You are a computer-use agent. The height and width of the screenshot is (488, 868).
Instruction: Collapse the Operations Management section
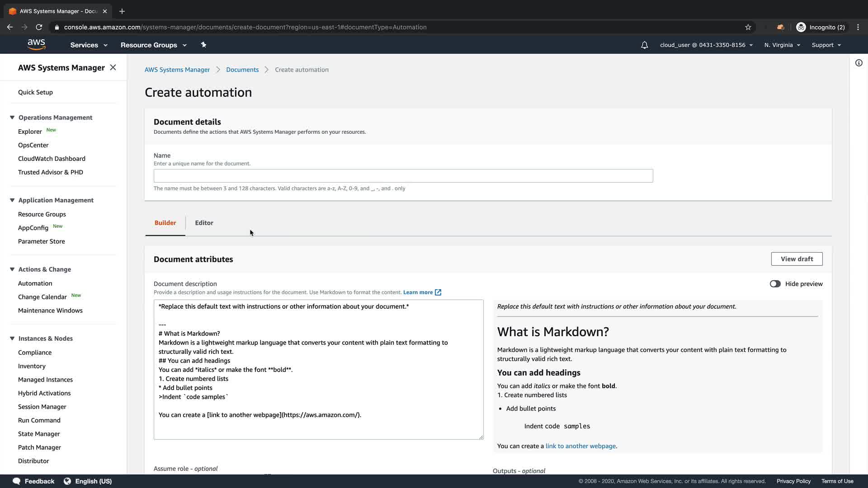tap(12, 117)
